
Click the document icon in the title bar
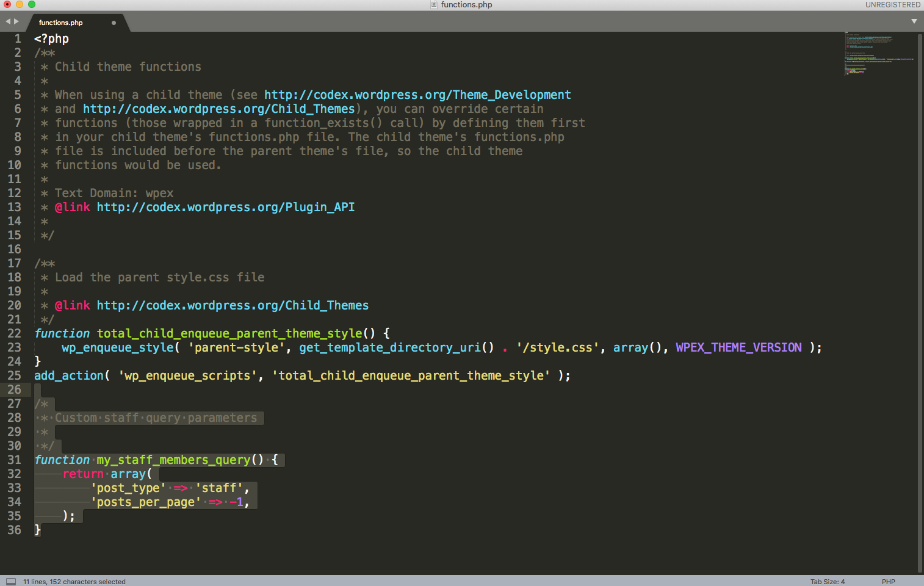(x=434, y=5)
